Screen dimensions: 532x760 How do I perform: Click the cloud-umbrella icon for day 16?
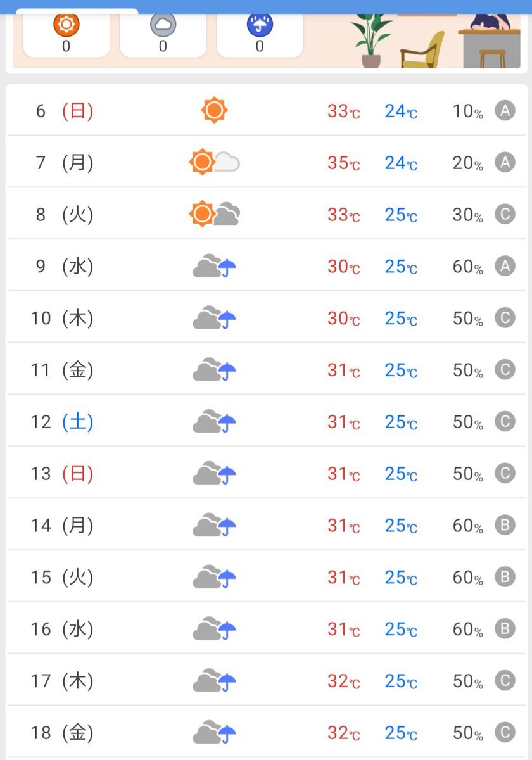[215, 629]
